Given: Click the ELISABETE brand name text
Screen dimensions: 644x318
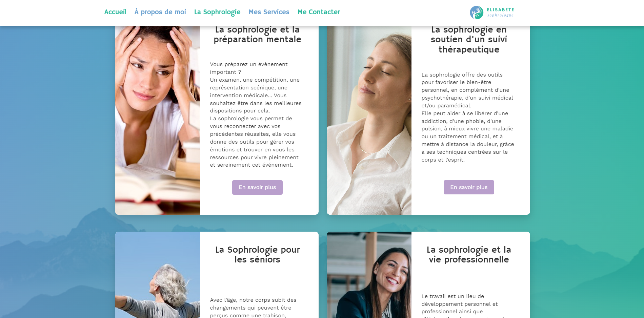Looking at the screenshot, I should [x=500, y=10].
